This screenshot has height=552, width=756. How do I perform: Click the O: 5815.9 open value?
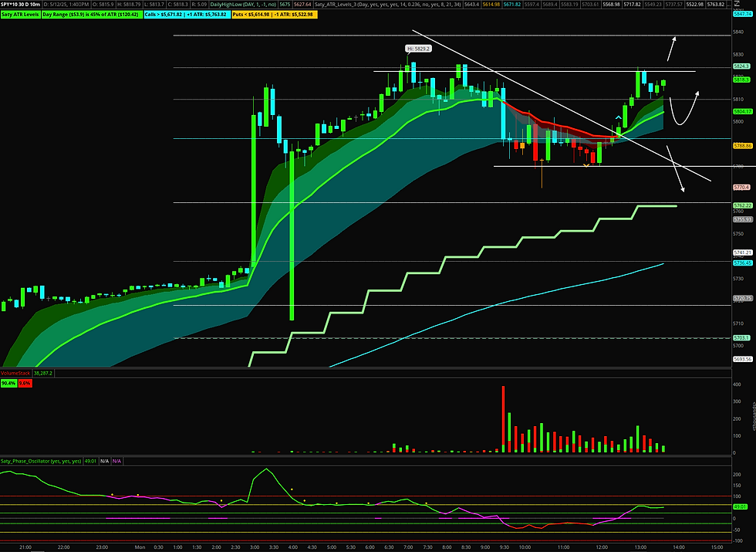point(103,5)
